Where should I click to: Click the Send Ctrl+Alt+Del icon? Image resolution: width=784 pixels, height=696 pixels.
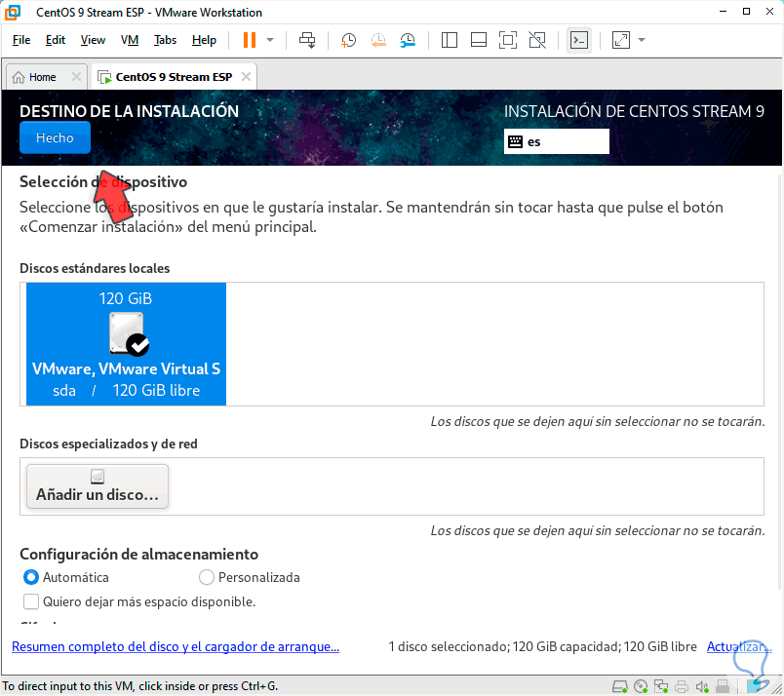(x=307, y=40)
